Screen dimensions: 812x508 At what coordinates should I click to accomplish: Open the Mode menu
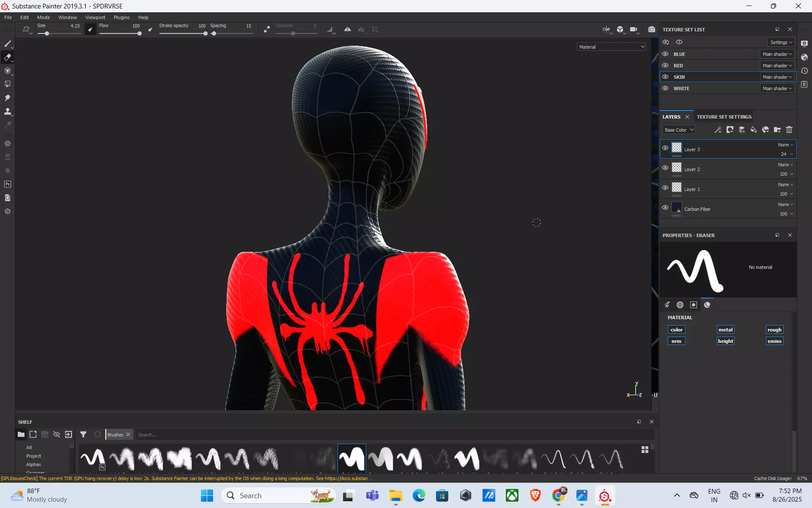(x=44, y=17)
